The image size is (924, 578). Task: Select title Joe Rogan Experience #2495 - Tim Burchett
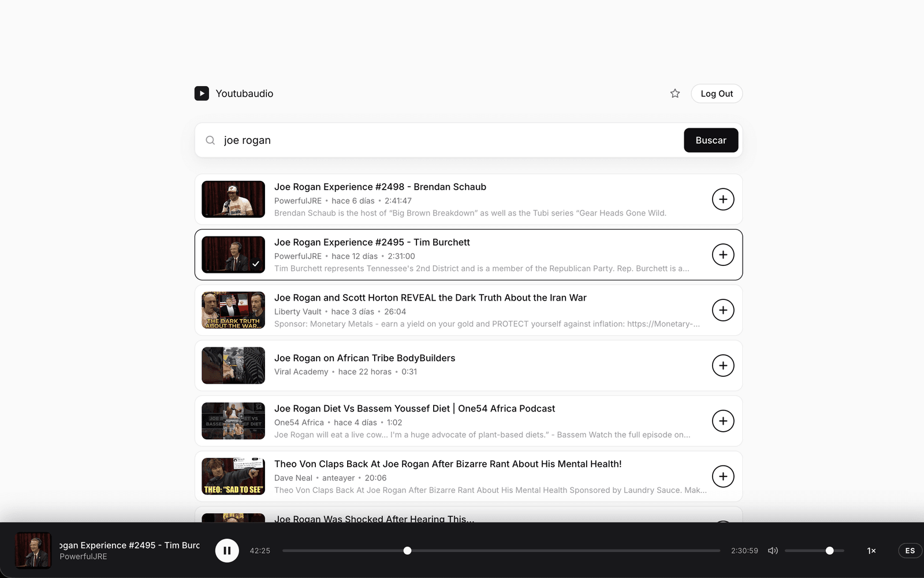coord(372,243)
